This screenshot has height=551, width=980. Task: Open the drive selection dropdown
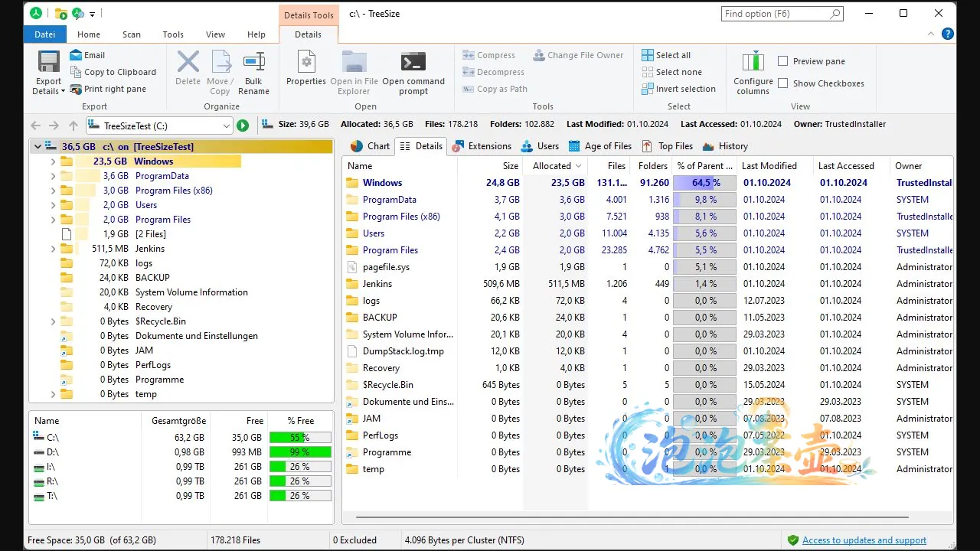click(x=226, y=126)
